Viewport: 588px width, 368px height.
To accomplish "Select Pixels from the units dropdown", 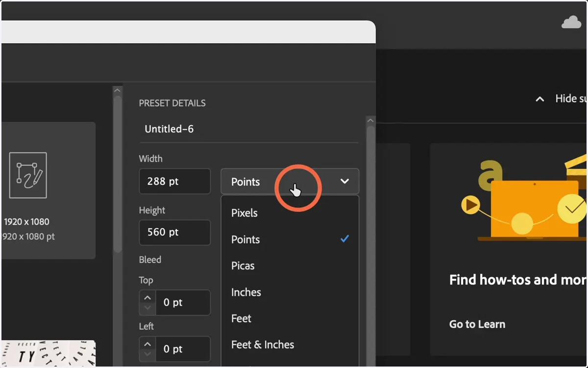I will [290, 213].
